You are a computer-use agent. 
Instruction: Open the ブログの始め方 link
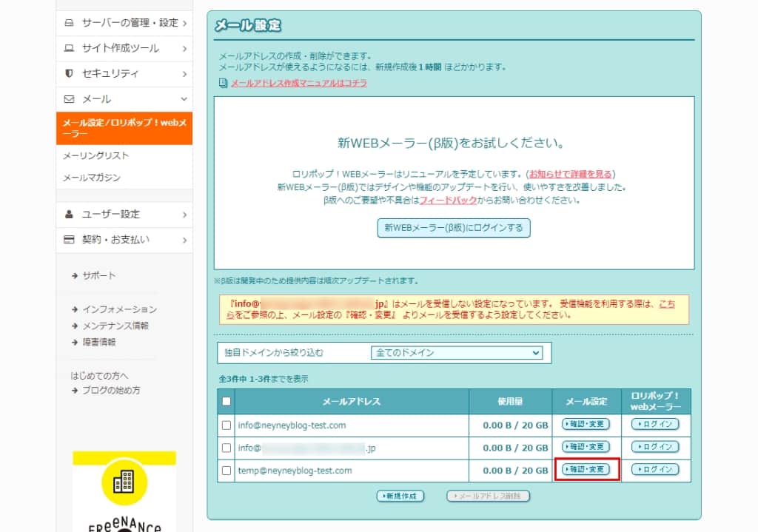pos(111,391)
